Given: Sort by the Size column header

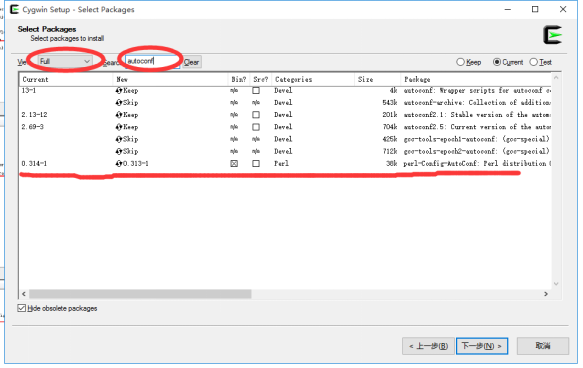Looking at the screenshot, I should click(377, 80).
